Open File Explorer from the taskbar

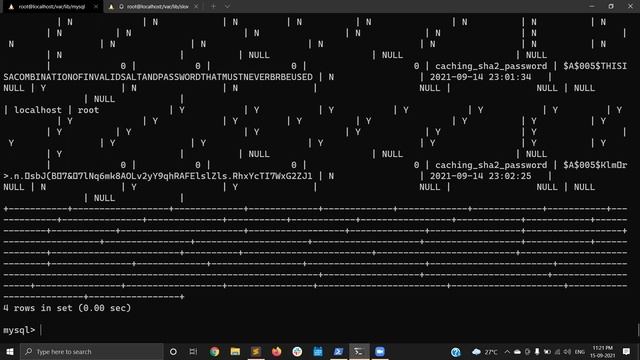(x=235, y=351)
